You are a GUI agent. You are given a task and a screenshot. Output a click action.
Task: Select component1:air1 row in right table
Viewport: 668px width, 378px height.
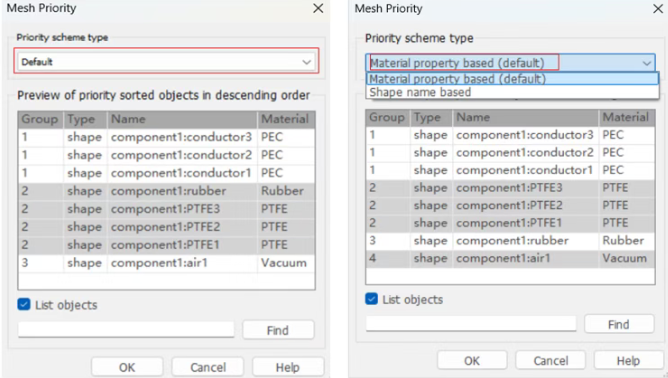510,258
